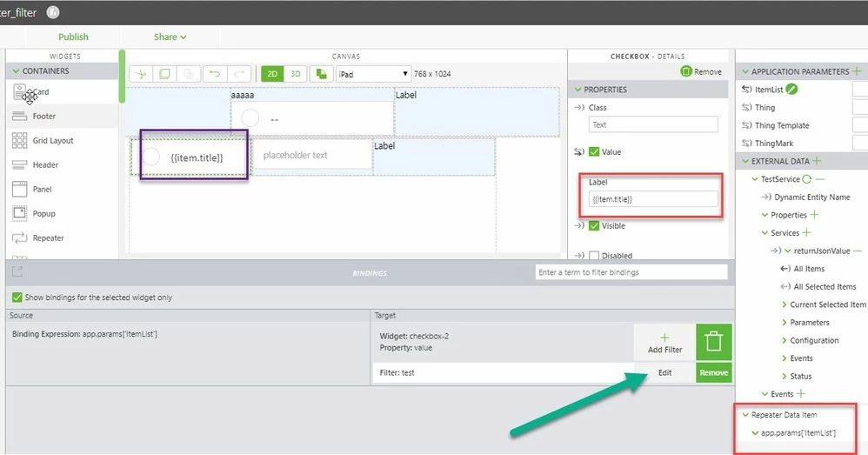This screenshot has width=868, height=455.
Task: Select All Selected Items tree entry
Action: [825, 287]
